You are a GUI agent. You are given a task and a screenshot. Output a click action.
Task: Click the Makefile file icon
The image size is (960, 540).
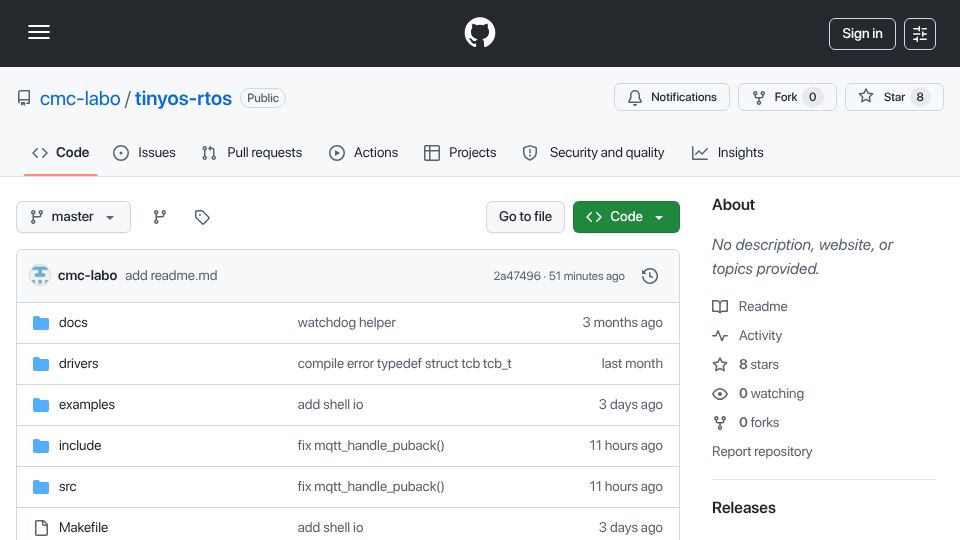[x=41, y=528]
